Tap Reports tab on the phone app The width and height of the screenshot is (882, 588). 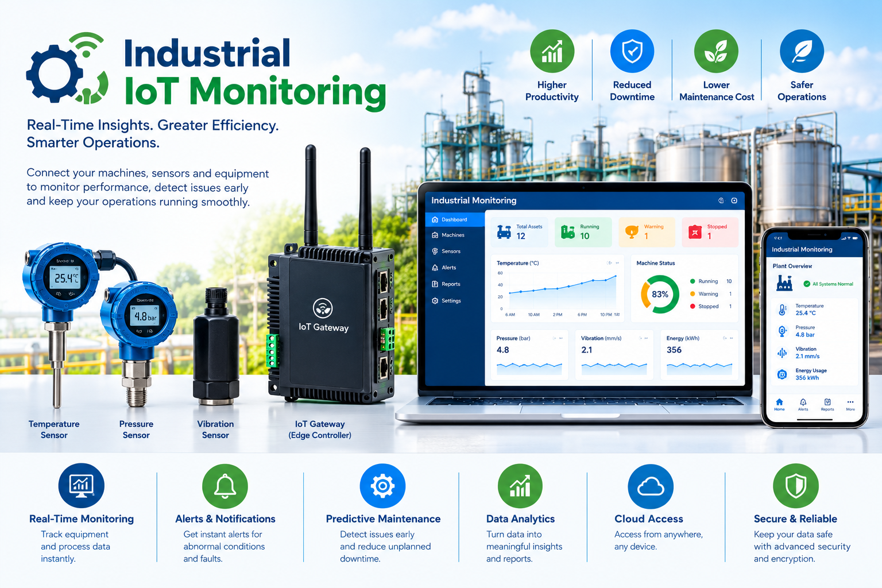coord(827,405)
